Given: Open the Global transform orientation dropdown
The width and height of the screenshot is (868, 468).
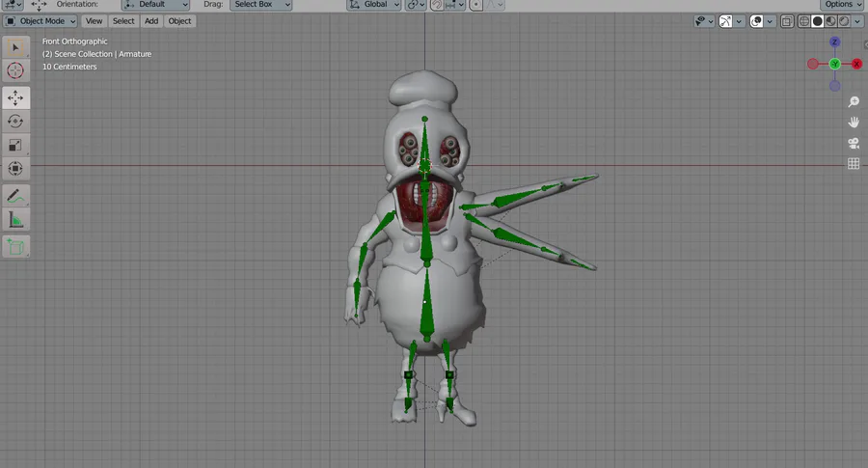Looking at the screenshot, I should click(x=373, y=5).
